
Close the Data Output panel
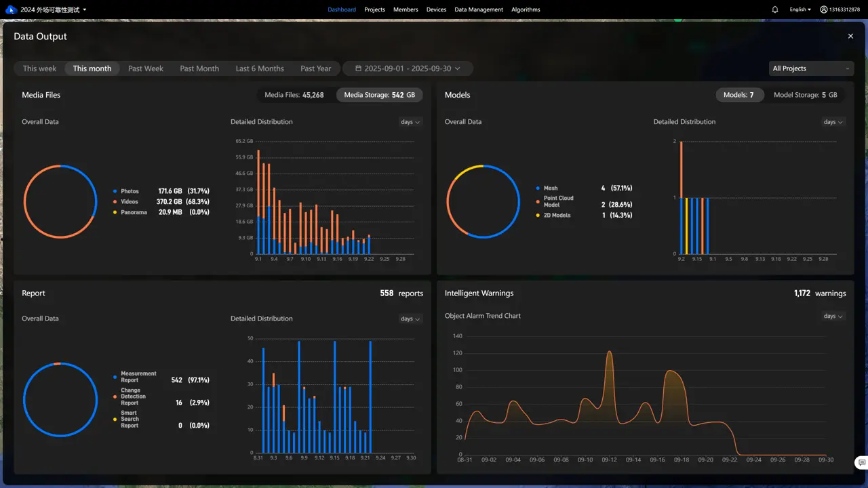tap(850, 37)
